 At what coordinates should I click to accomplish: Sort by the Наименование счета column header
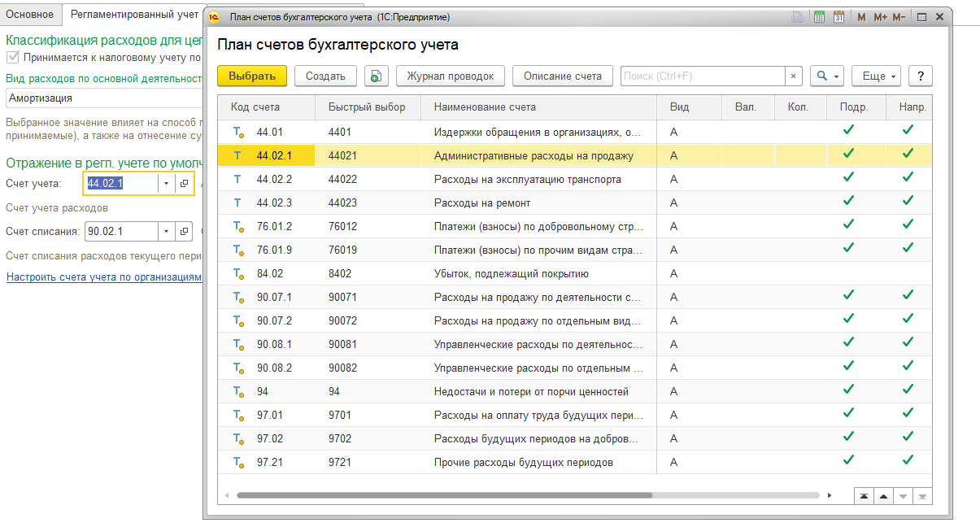[538, 107]
